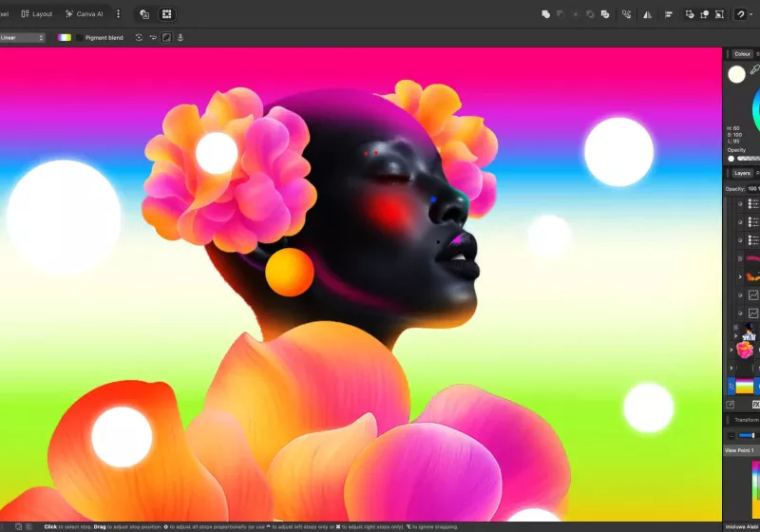The width and height of the screenshot is (760, 532).
Task: Open the alignment options icon
Action: (x=669, y=14)
